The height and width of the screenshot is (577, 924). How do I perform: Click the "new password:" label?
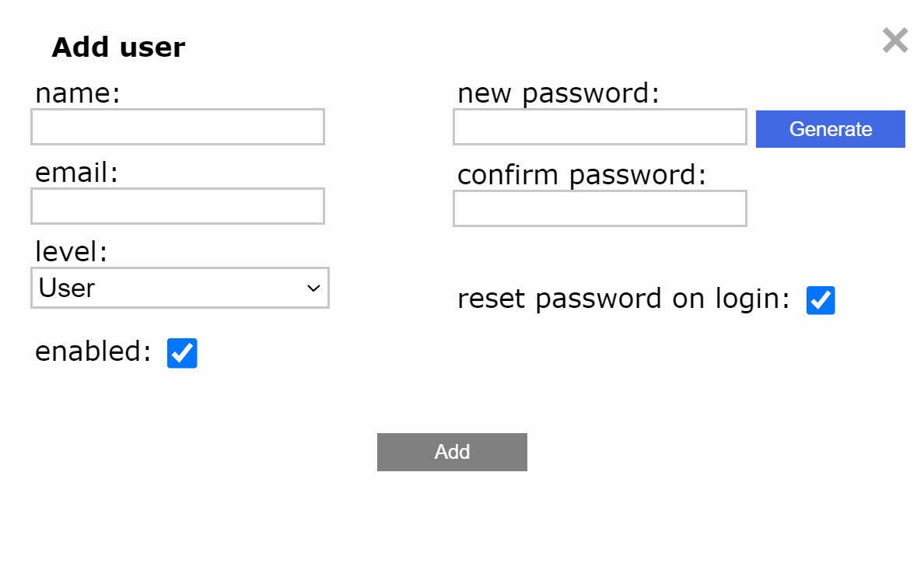[558, 93]
